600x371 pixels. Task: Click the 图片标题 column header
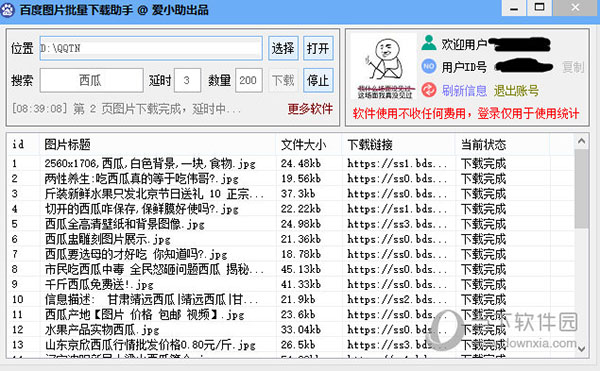click(157, 145)
